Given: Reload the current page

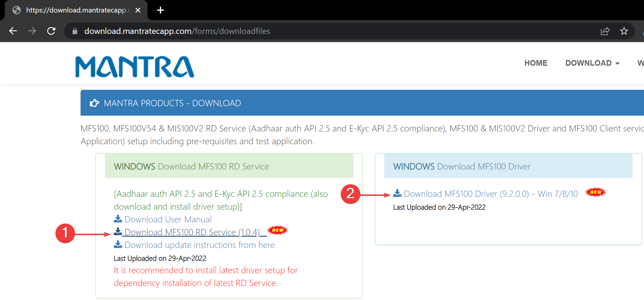Looking at the screenshot, I should click(51, 31).
